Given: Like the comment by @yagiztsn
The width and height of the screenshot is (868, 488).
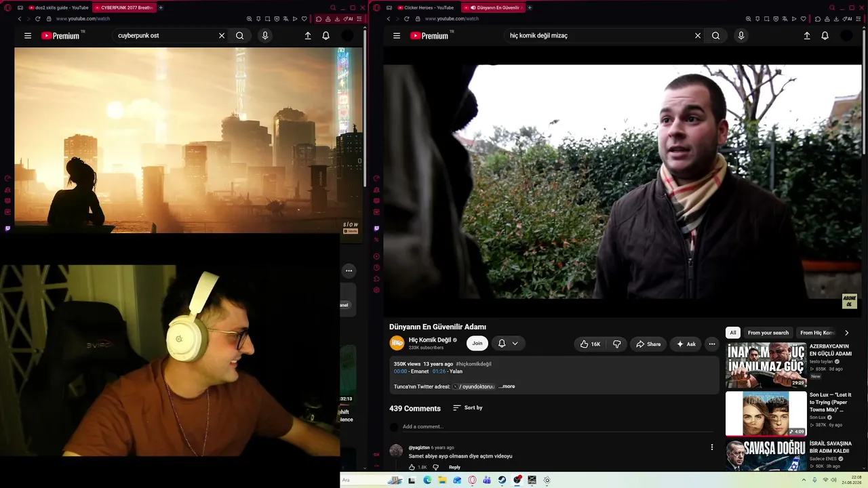Looking at the screenshot, I should click(412, 467).
